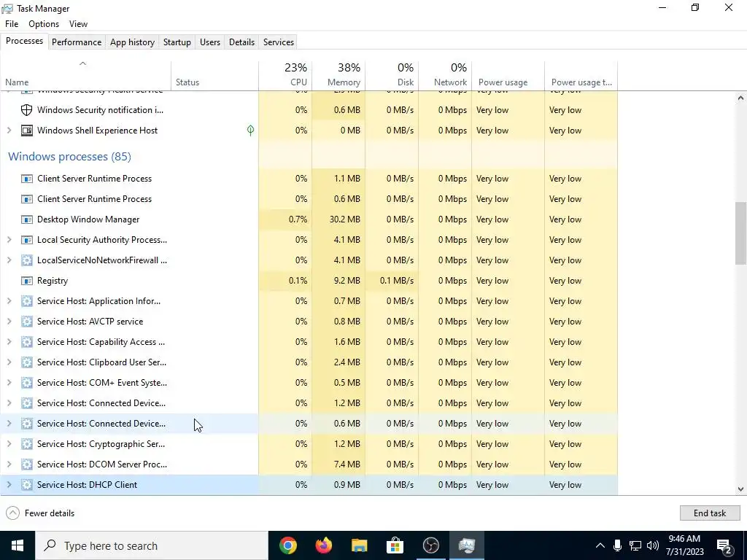Expand Service Host: COM+ Event System row

(x=9, y=383)
